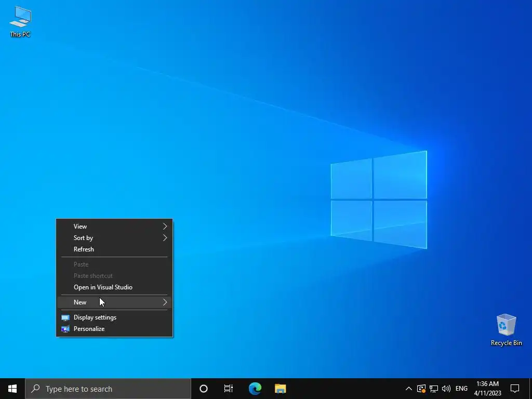Viewport: 532px width, 399px height.
Task: Select the This PC desktop icon
Action: (x=20, y=22)
